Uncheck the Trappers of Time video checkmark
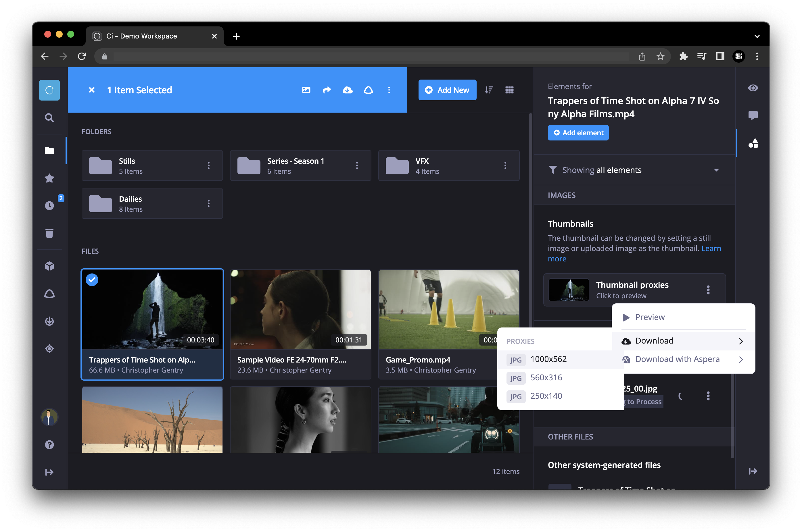Viewport: 802px width, 532px height. click(x=92, y=280)
